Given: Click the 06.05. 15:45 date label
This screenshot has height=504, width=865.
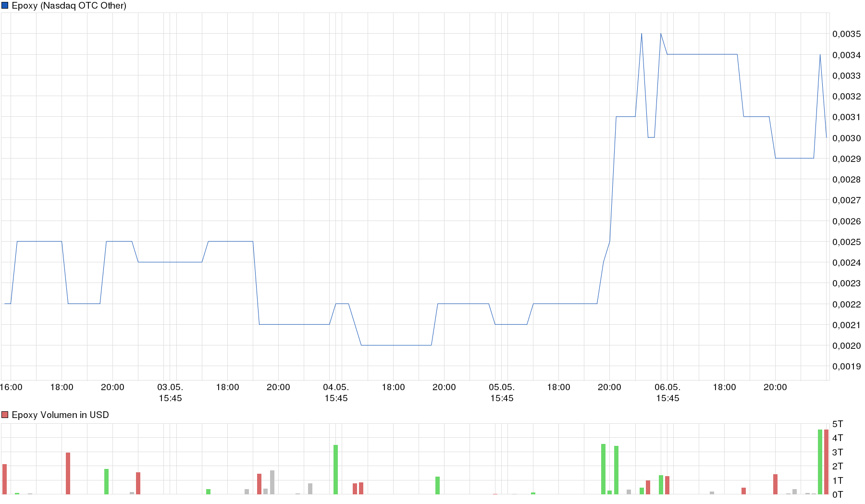Looking at the screenshot, I should click(x=667, y=393).
